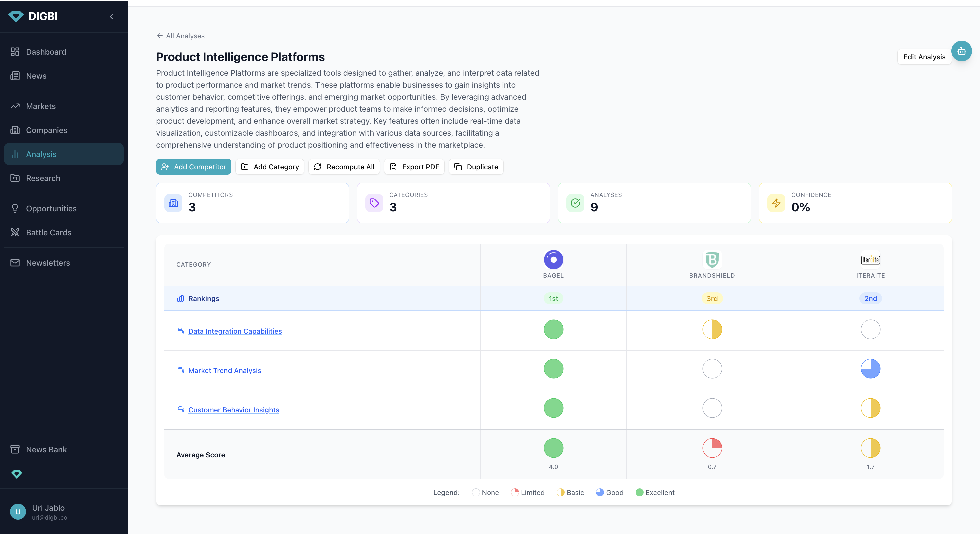The image size is (980, 534).
Task: Click Bagel's green Market Trend Analysis score circle
Action: (553, 369)
